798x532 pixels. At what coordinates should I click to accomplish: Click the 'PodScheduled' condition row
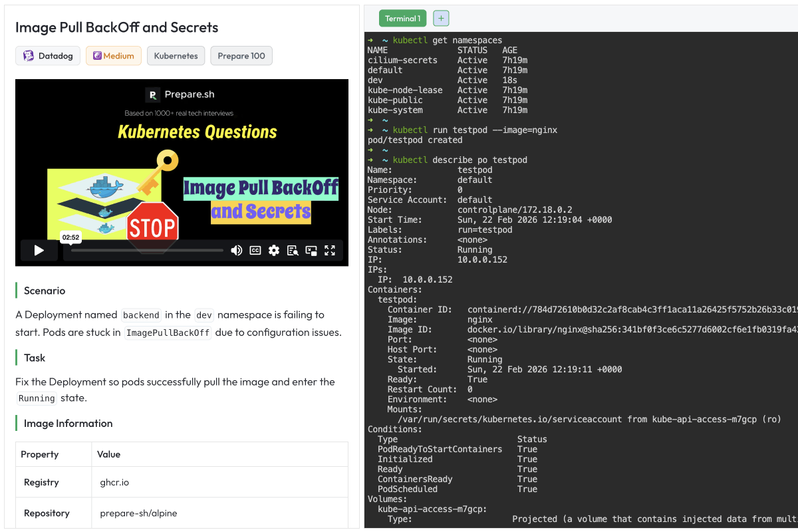click(x=458, y=489)
